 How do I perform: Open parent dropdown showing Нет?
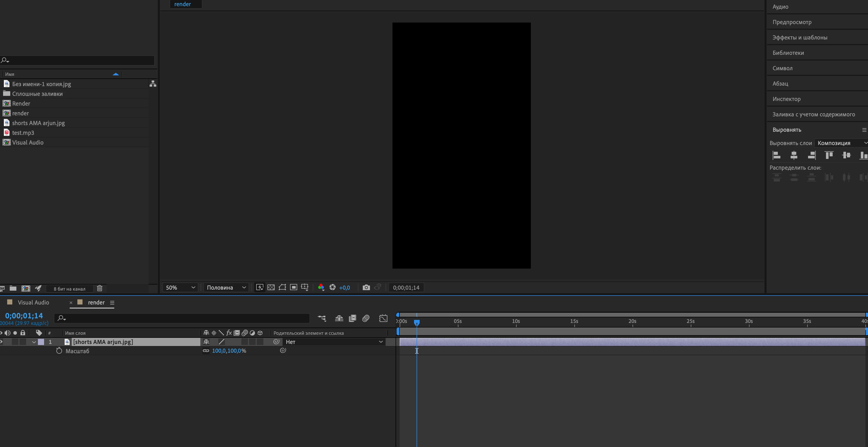(x=334, y=342)
